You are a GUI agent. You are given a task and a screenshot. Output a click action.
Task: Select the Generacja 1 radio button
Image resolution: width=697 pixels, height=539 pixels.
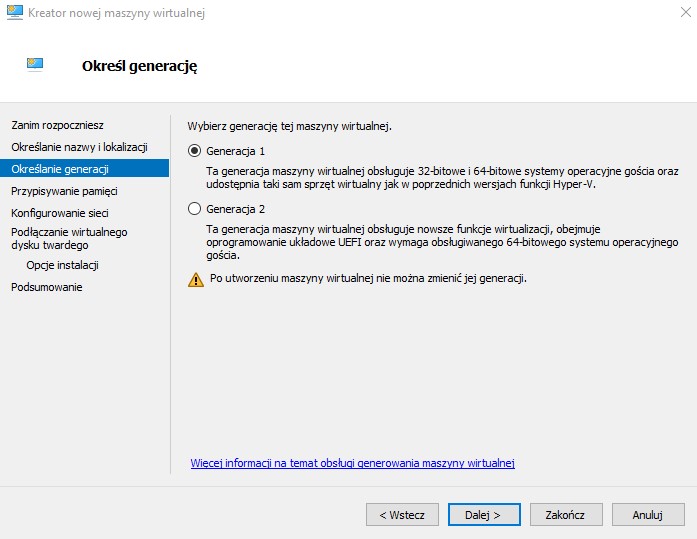194,151
